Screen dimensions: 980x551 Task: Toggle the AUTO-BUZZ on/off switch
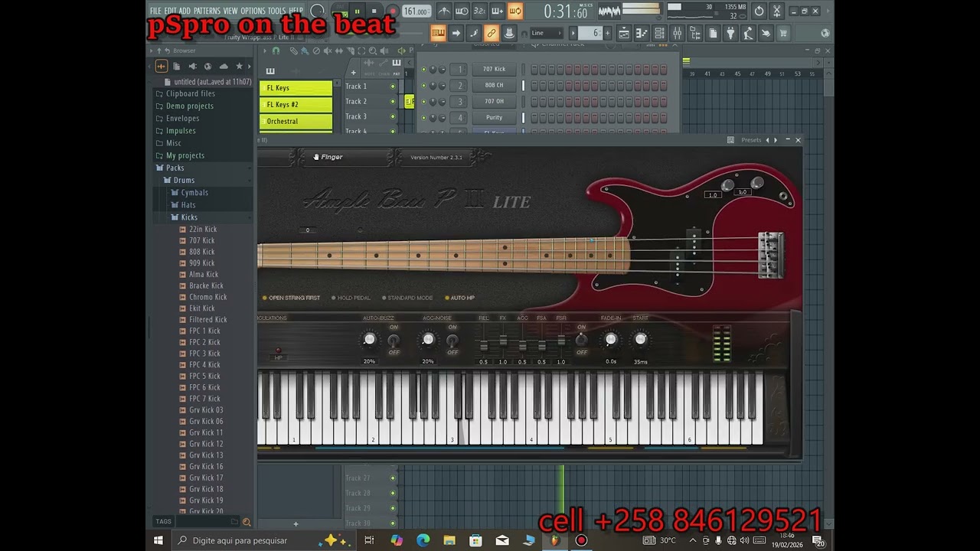click(x=394, y=340)
